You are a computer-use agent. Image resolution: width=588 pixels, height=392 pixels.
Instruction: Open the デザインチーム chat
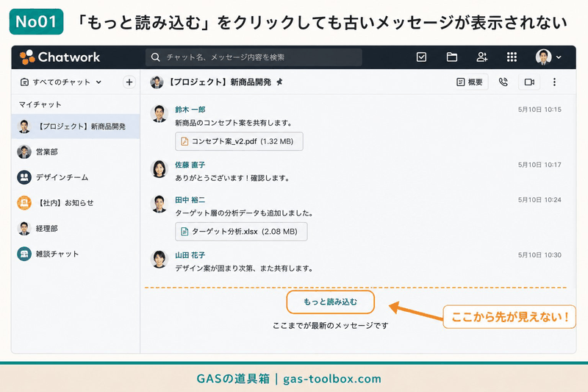pyautogui.click(x=76, y=177)
